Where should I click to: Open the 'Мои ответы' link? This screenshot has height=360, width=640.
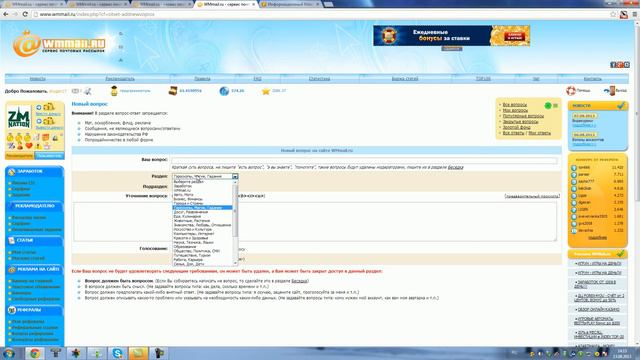[x=540, y=133]
